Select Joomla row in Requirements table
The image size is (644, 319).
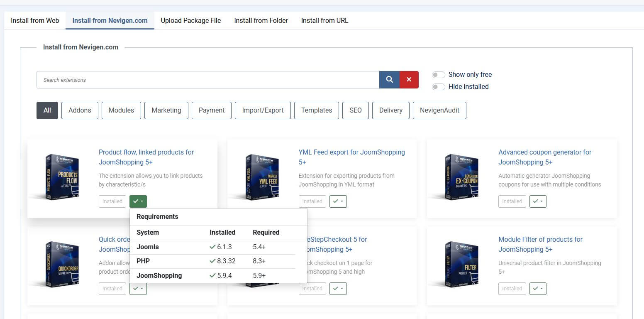pos(212,247)
